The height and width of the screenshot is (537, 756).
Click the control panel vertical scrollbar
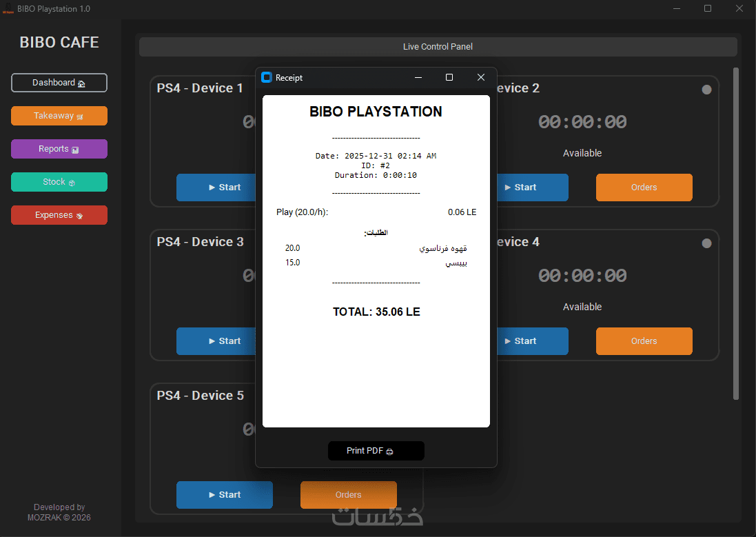[736, 234]
